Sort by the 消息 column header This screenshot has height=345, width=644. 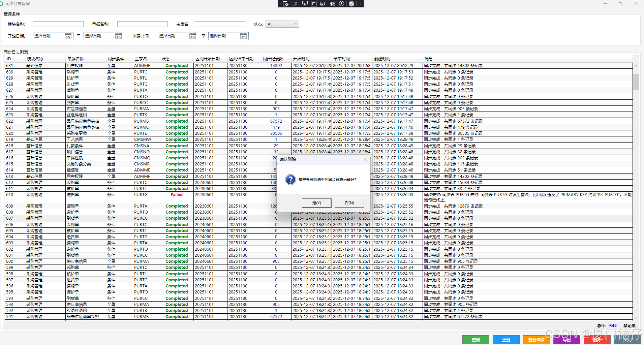pos(527,59)
